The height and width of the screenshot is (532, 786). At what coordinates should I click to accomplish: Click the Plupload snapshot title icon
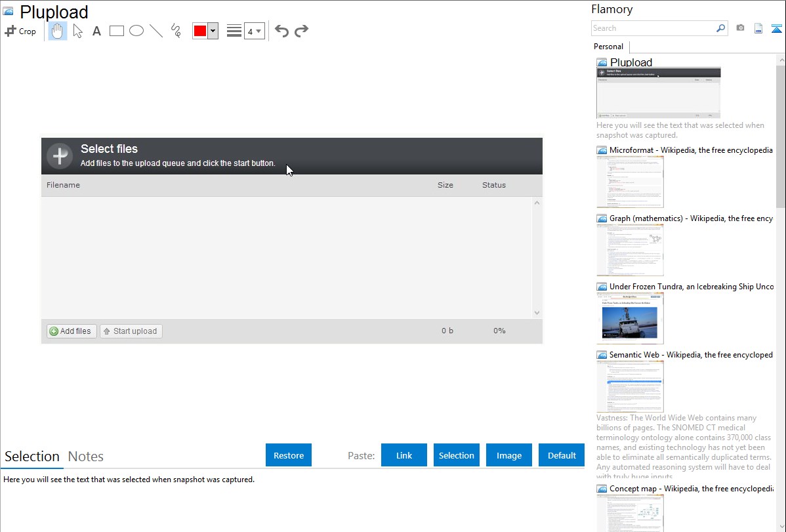click(8, 11)
